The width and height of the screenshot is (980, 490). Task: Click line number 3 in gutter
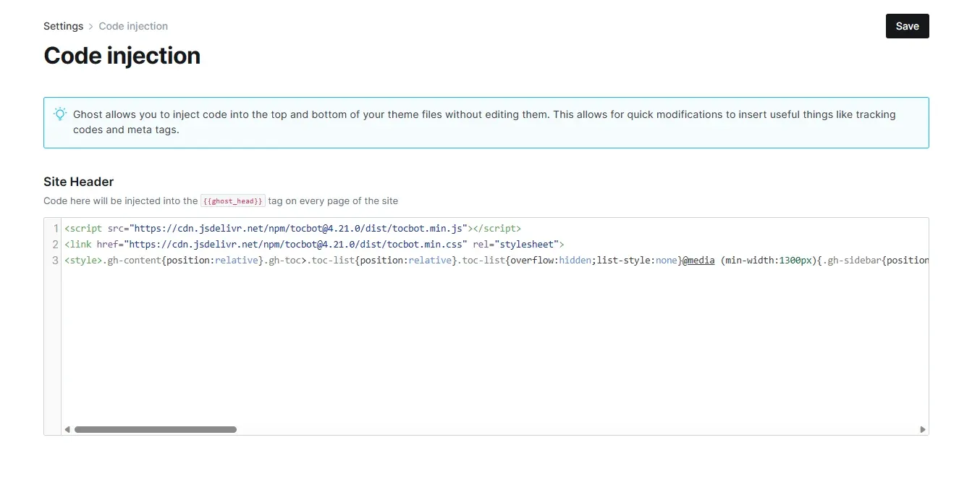(x=56, y=260)
